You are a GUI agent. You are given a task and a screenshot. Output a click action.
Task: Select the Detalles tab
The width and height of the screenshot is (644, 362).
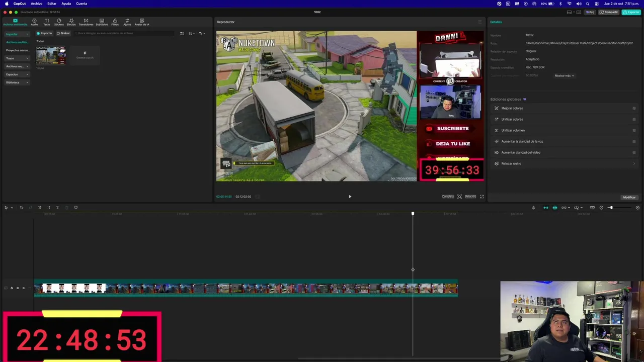click(x=496, y=22)
